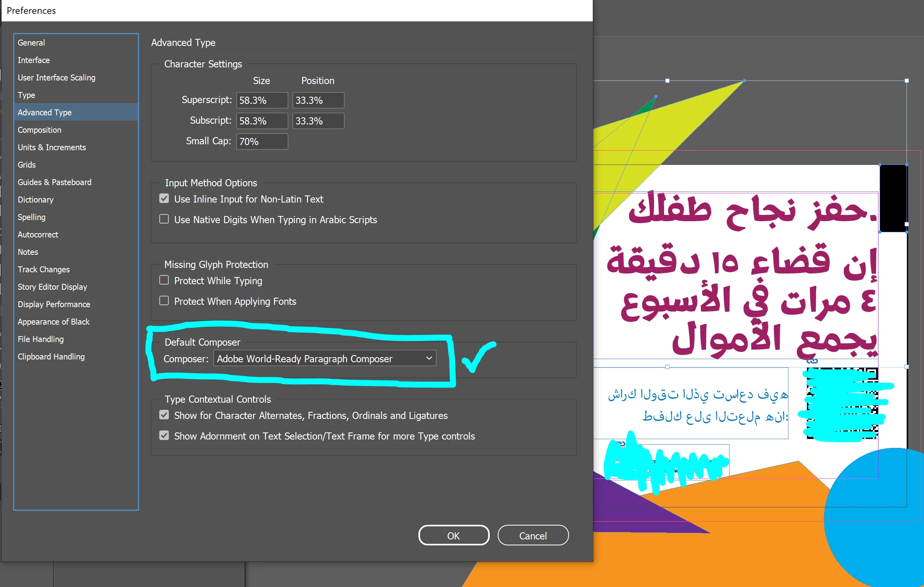Go to Guides & Pasteboard settings

(x=55, y=182)
